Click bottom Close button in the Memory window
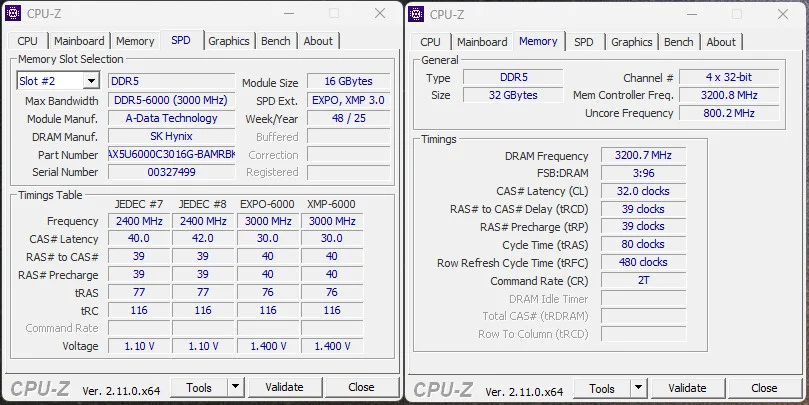 tap(764, 388)
